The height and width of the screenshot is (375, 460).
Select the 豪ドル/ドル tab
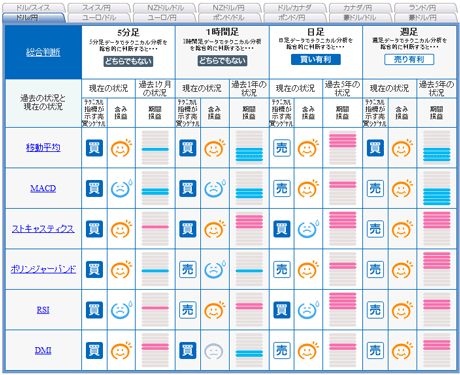[x=360, y=18]
